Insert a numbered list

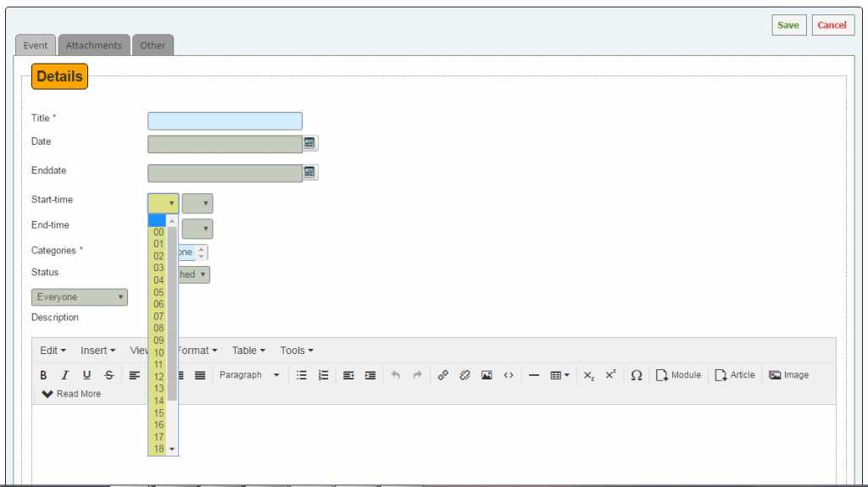pyautogui.click(x=323, y=375)
